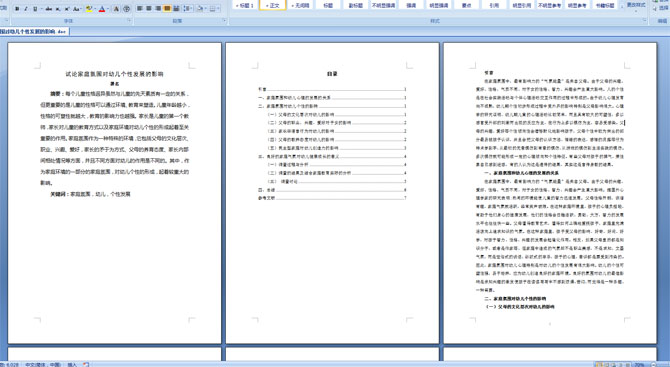Apply strikethrough to text

point(49,9)
